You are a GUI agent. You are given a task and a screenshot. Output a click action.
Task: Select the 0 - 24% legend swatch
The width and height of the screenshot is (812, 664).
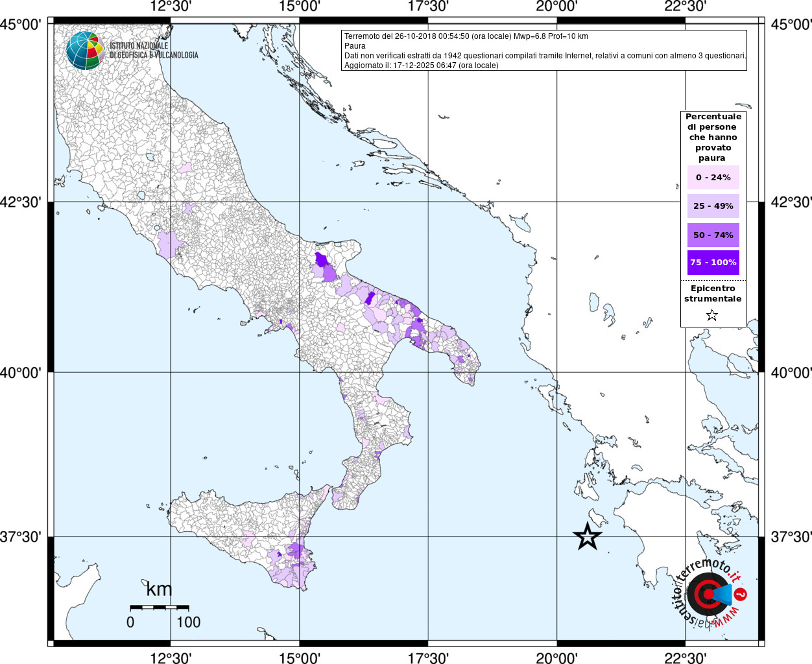713,177
